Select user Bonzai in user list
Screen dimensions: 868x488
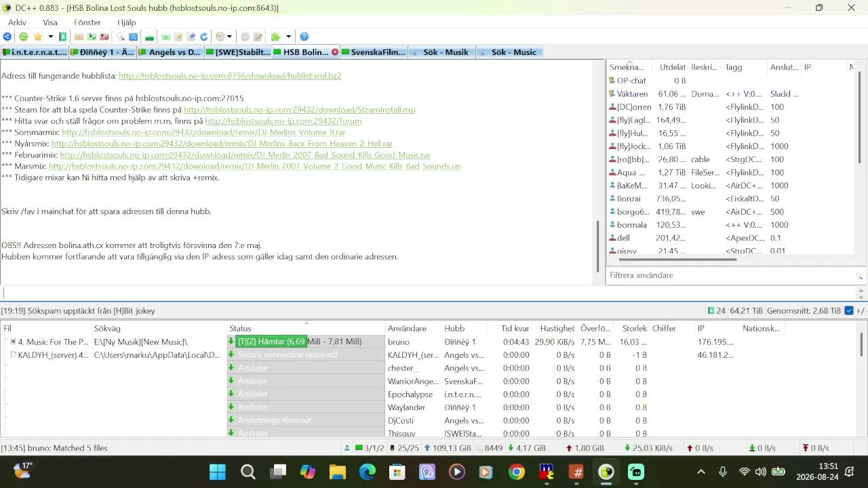point(629,199)
